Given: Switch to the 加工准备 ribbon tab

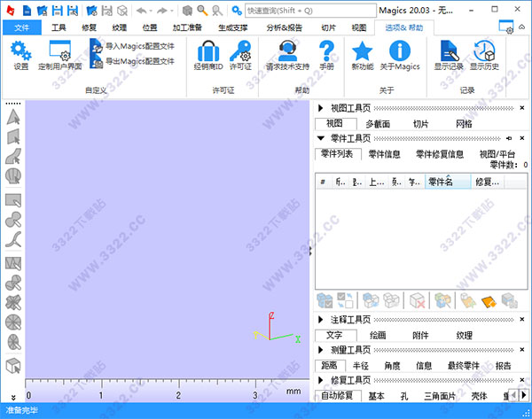Looking at the screenshot, I should coord(187,27).
